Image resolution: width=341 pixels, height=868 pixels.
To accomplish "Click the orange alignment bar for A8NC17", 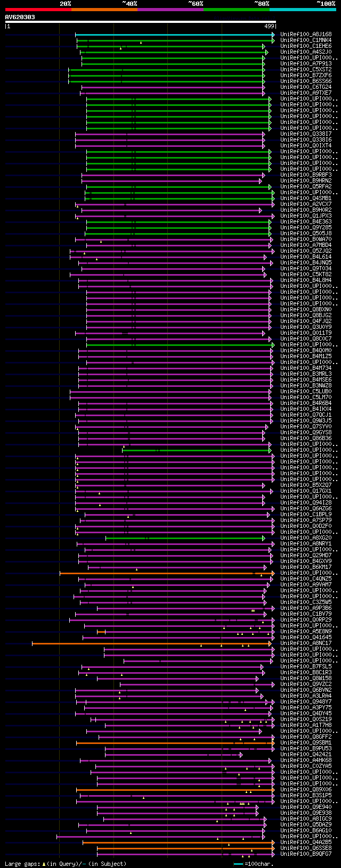I will point(152,643).
